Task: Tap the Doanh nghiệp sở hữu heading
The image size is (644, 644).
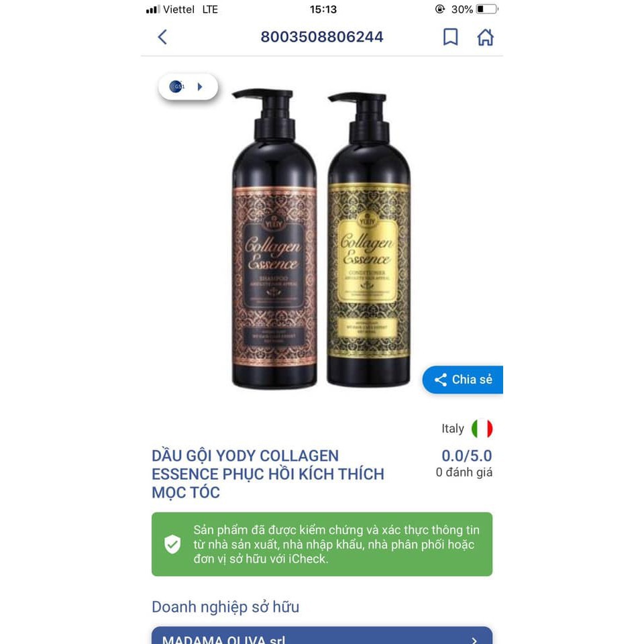Action: coord(225,607)
